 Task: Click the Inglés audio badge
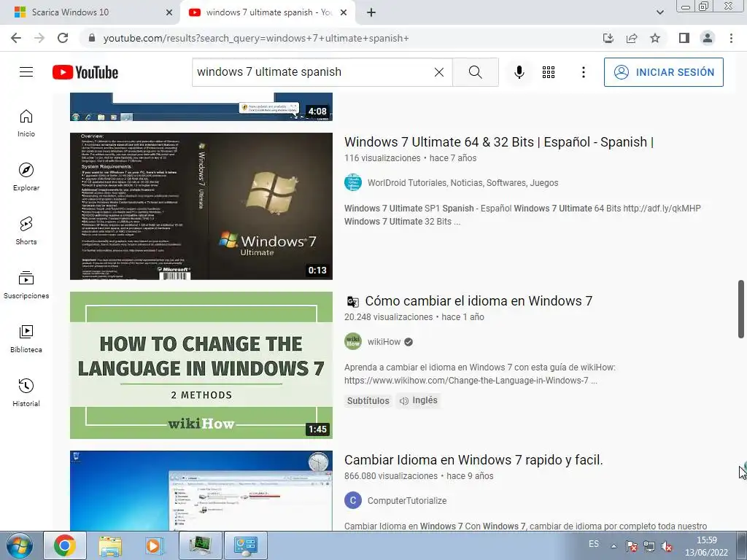click(x=418, y=400)
